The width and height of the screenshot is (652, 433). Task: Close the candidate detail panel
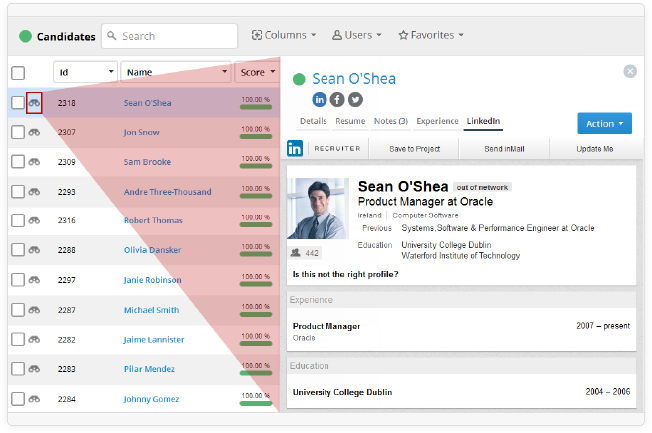tap(630, 71)
